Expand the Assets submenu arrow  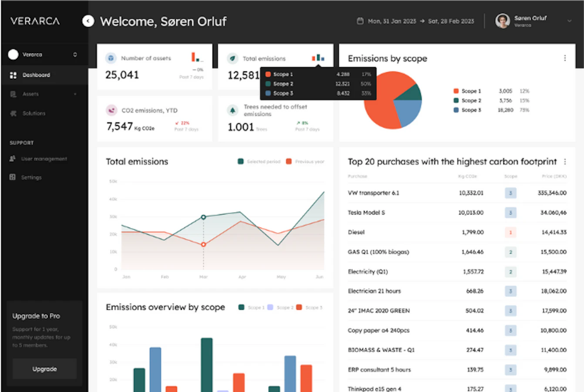click(75, 94)
